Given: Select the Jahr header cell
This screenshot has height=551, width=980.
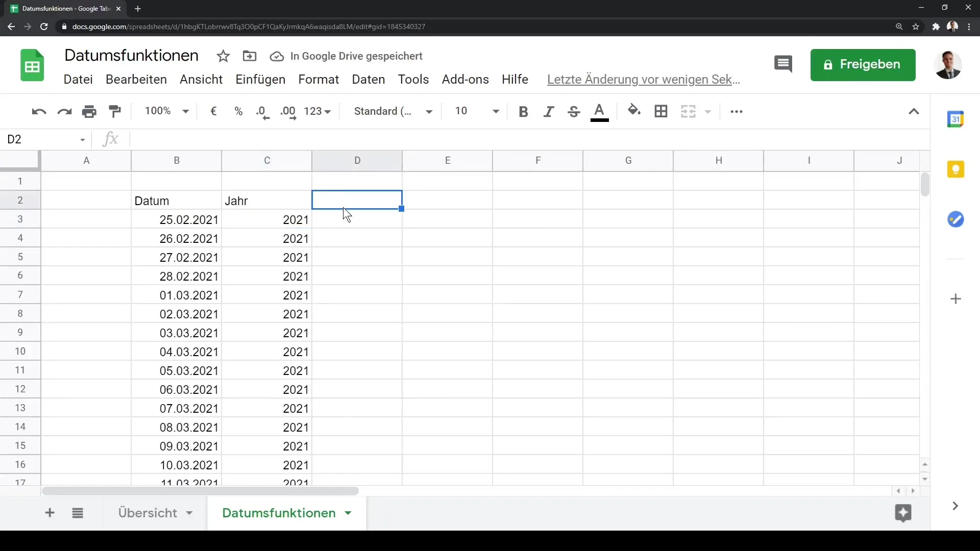Looking at the screenshot, I should pyautogui.click(x=266, y=201).
